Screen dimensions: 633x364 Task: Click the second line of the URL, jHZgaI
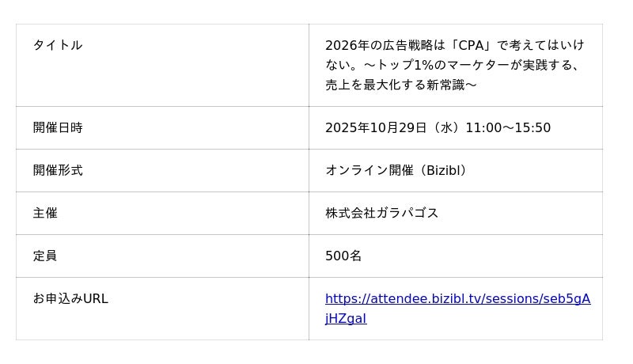point(346,319)
